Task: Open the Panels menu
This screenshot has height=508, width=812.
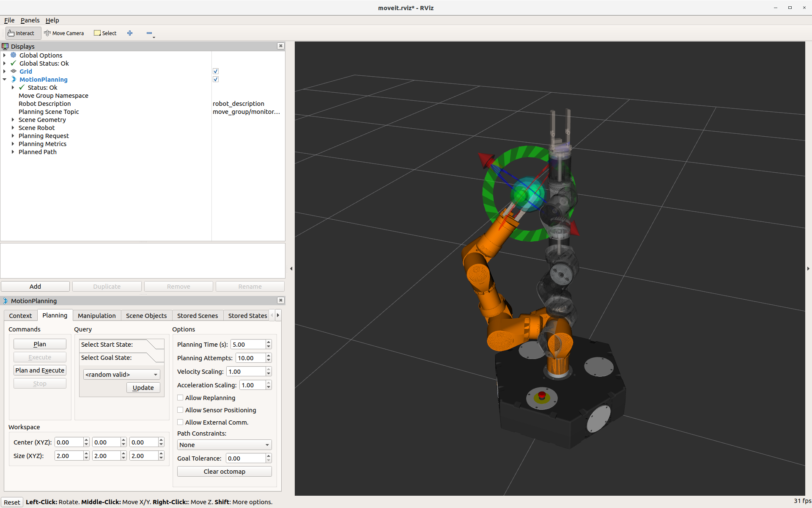Action: click(30, 20)
